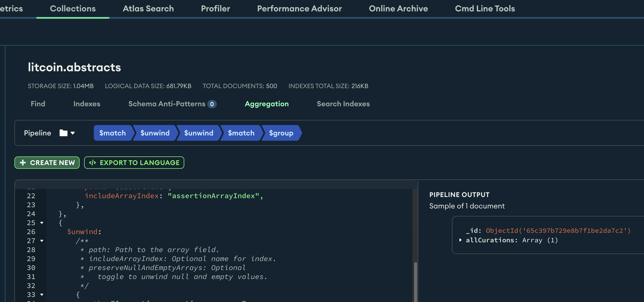This screenshot has height=302, width=644.
Task: Click the CREATE NEW button
Action: (x=47, y=163)
